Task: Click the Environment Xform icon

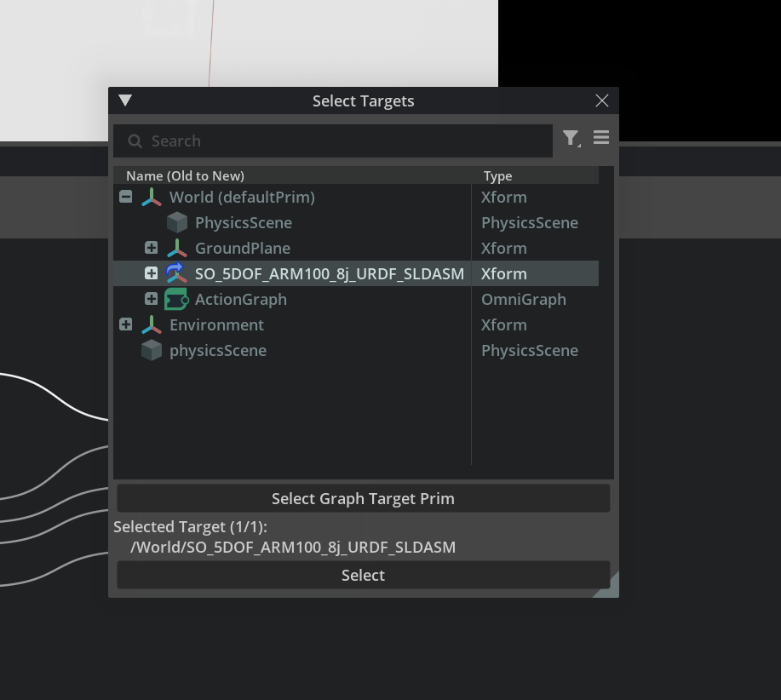Action: (152, 324)
